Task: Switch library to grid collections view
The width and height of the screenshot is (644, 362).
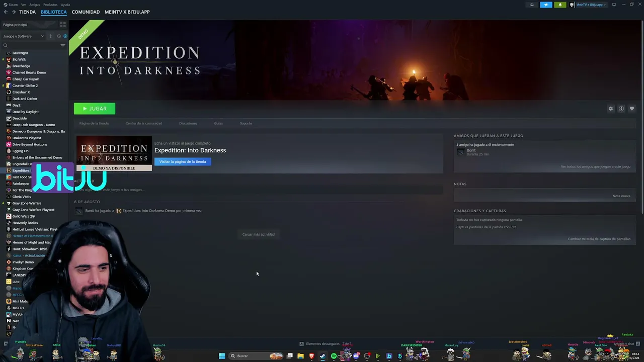Action: [x=63, y=25]
